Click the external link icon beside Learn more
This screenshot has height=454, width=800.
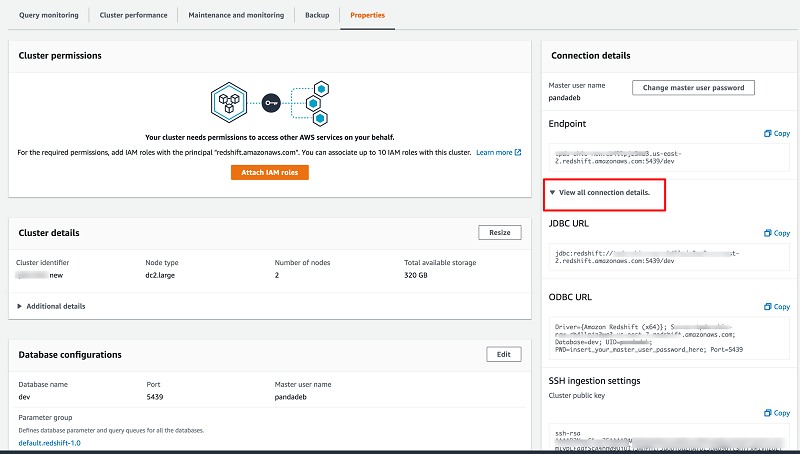[518, 153]
